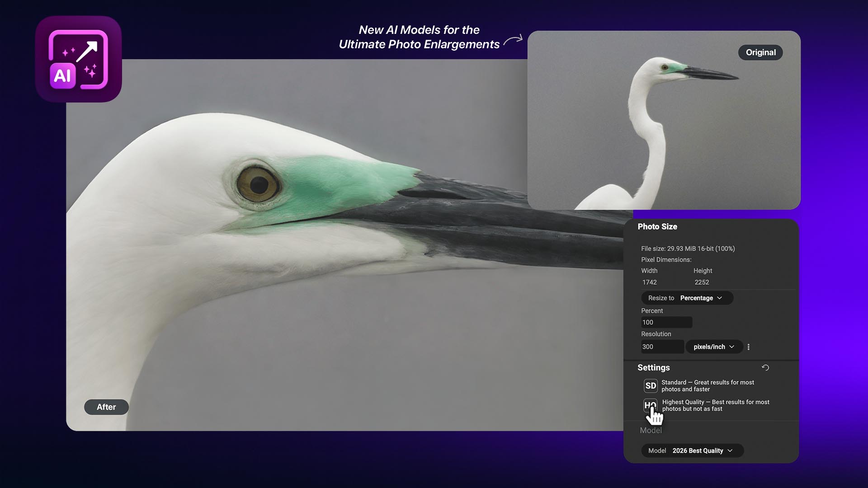Viewport: 868px width, 488px height.
Task: Select the SD Standard quality icon
Action: click(651, 385)
